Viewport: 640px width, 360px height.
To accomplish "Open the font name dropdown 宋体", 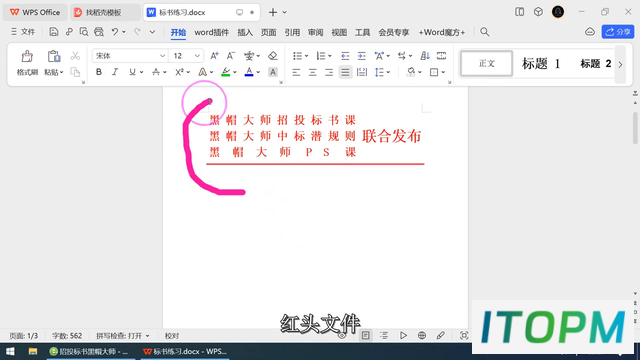I will (x=162, y=56).
